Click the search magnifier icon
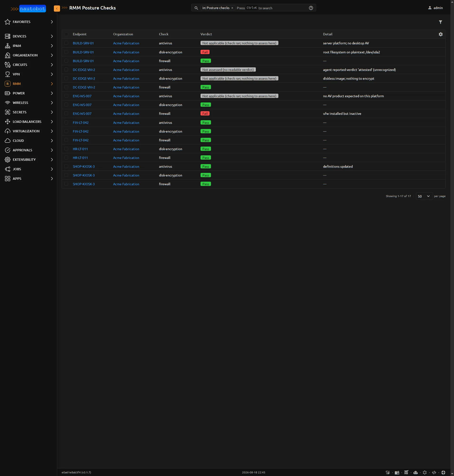454x476 pixels. click(196, 8)
